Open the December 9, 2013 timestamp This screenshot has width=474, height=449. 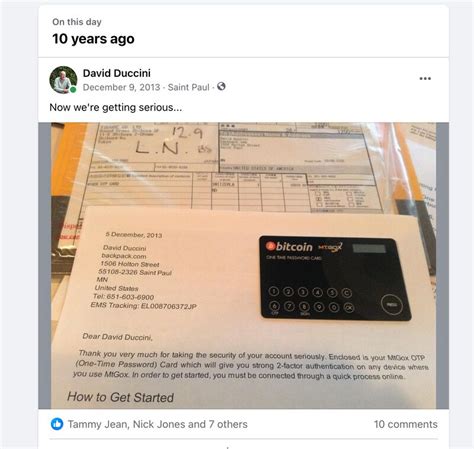coord(121,87)
